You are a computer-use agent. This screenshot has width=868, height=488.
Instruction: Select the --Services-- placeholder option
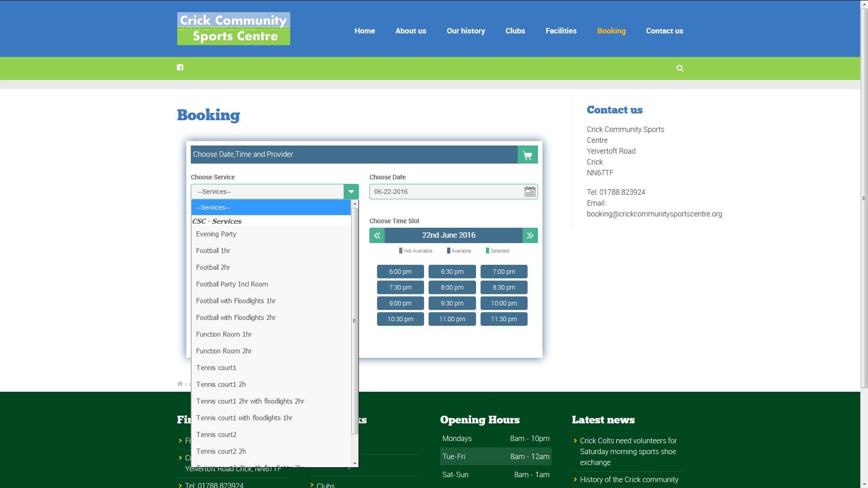[271, 207]
